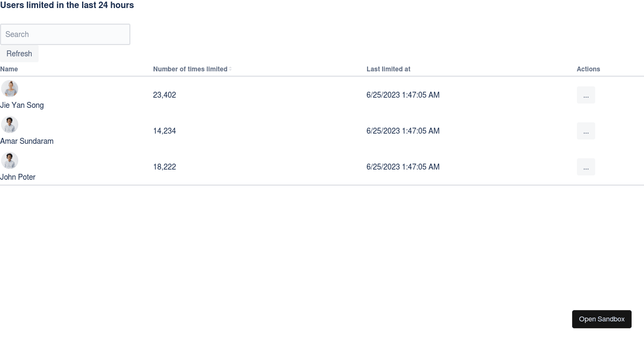Select the Amar Sundaram name text
Viewport: 644px width, 338px height.
27,141
